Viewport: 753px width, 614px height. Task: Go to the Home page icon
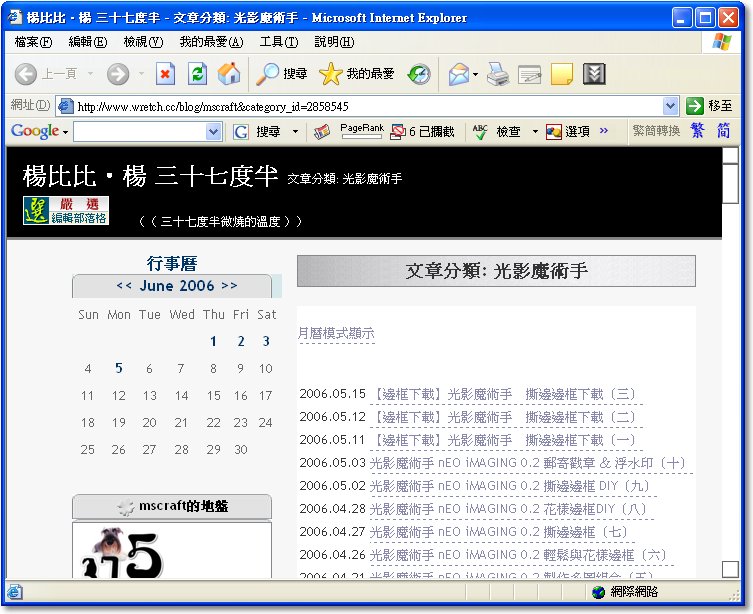point(229,74)
